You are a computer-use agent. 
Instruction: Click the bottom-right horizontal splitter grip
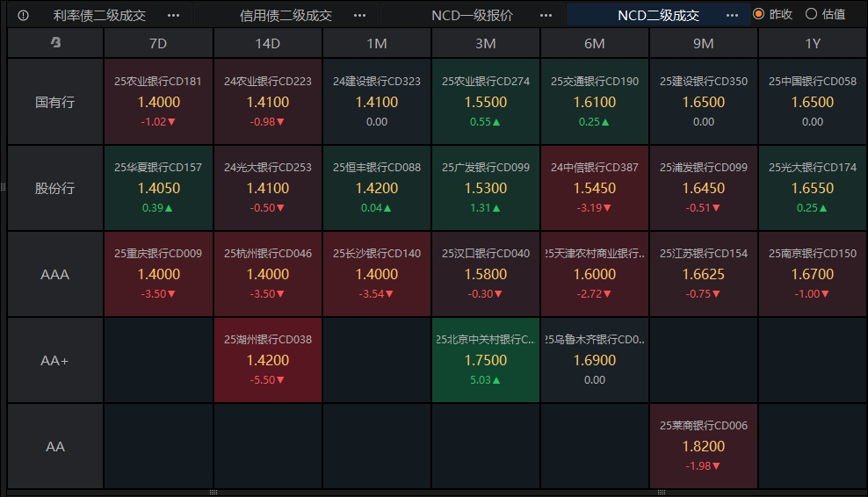(661, 492)
